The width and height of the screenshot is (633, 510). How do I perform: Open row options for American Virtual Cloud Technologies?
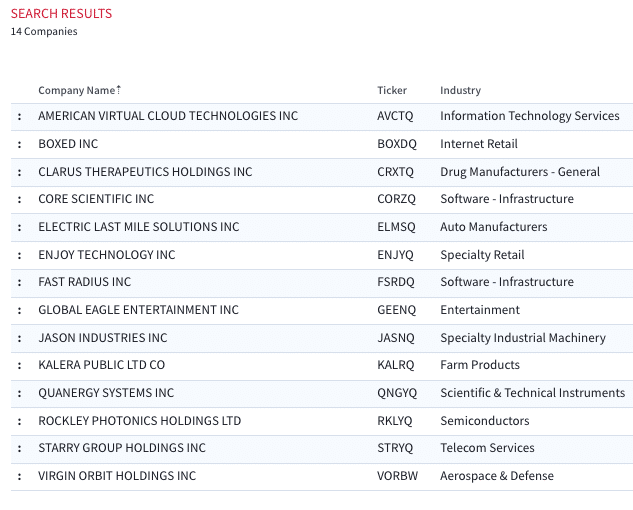[19, 116]
